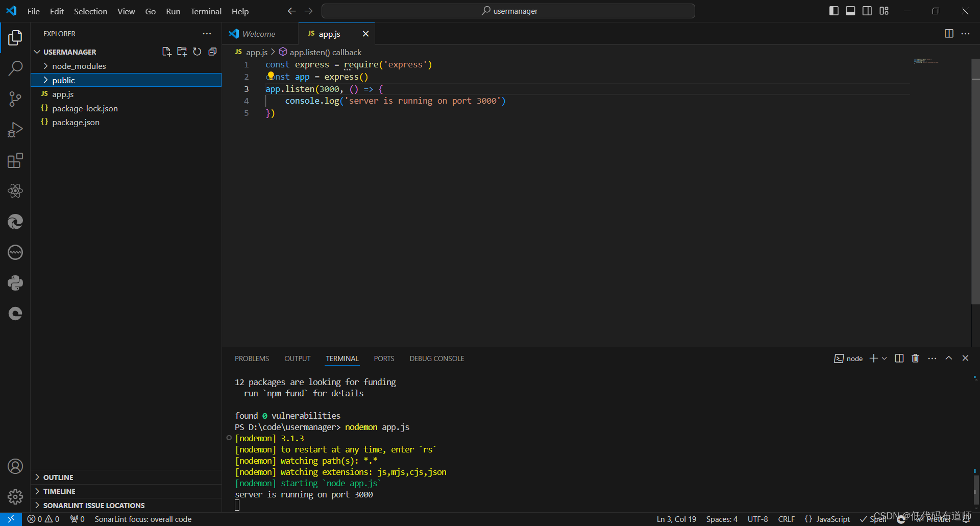Open the Search view in activity bar
Screen dimensions: 980x526
(x=15, y=68)
